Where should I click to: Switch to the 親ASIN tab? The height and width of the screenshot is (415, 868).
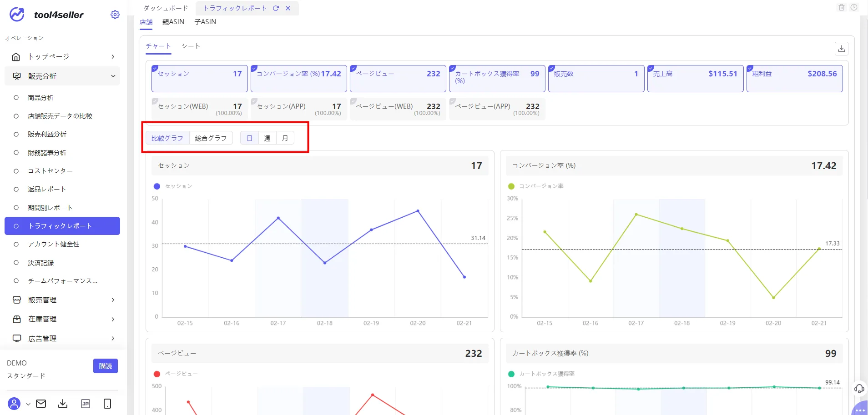coord(173,22)
